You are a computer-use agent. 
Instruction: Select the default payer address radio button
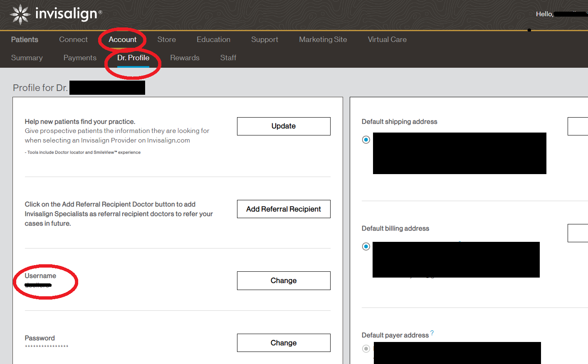[366, 349]
